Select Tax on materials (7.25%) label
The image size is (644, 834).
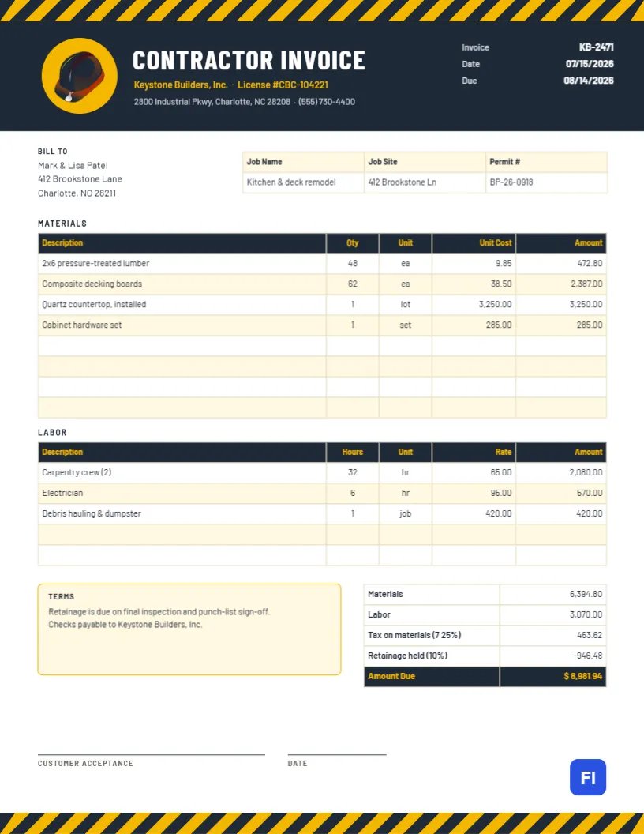pos(414,635)
